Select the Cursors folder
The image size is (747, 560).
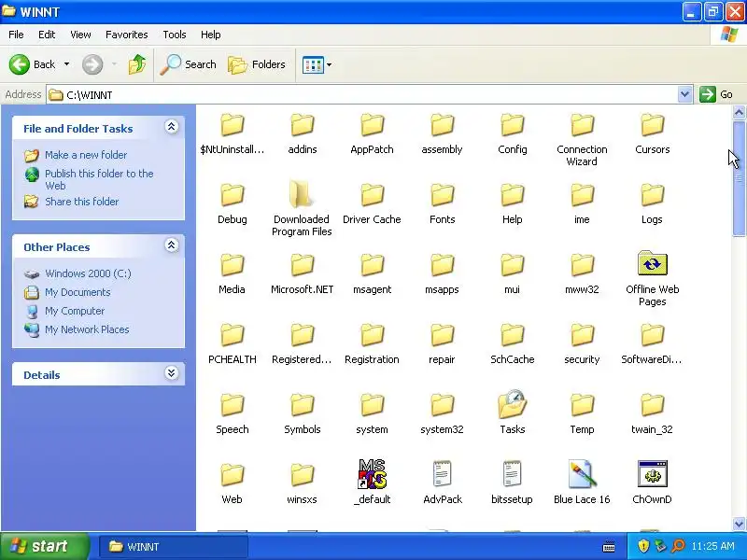pyautogui.click(x=652, y=133)
